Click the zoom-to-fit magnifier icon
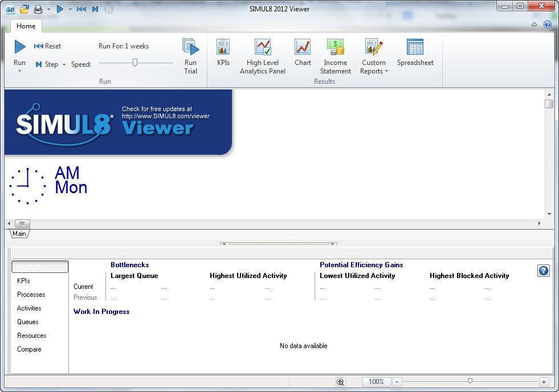 pos(340,382)
